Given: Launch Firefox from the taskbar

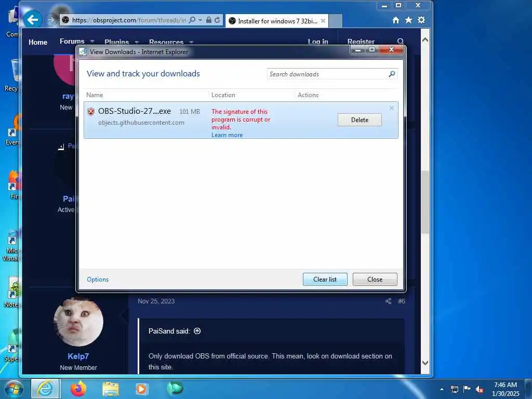Looking at the screenshot, I should [78, 389].
